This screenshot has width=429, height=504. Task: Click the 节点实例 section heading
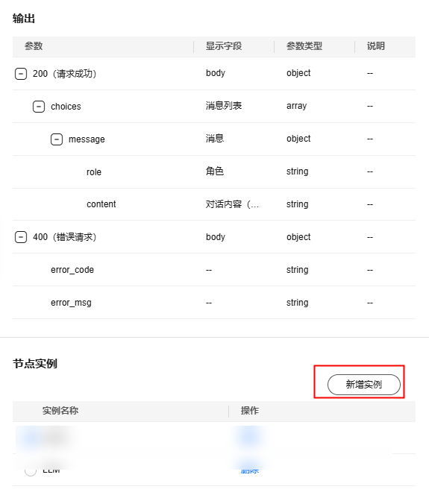pyautogui.click(x=35, y=364)
